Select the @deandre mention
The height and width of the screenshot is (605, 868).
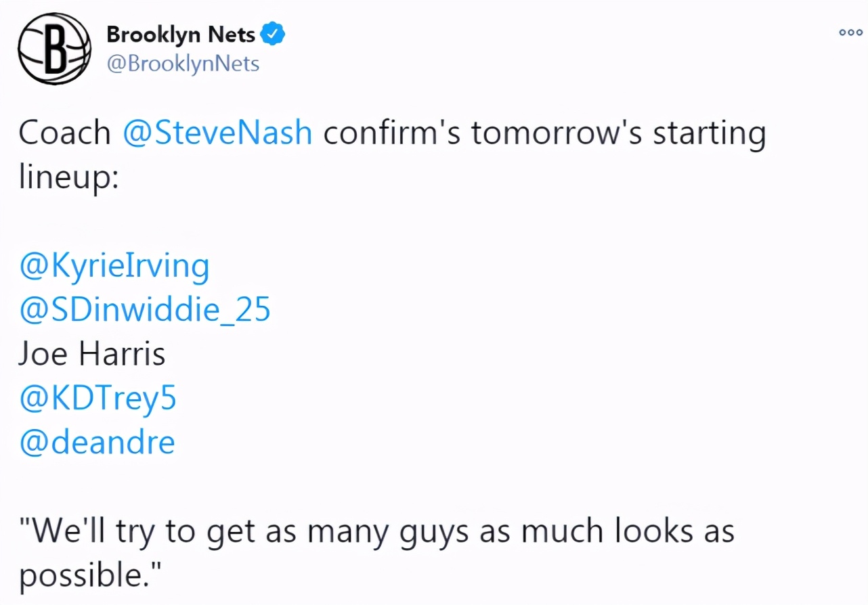click(97, 443)
